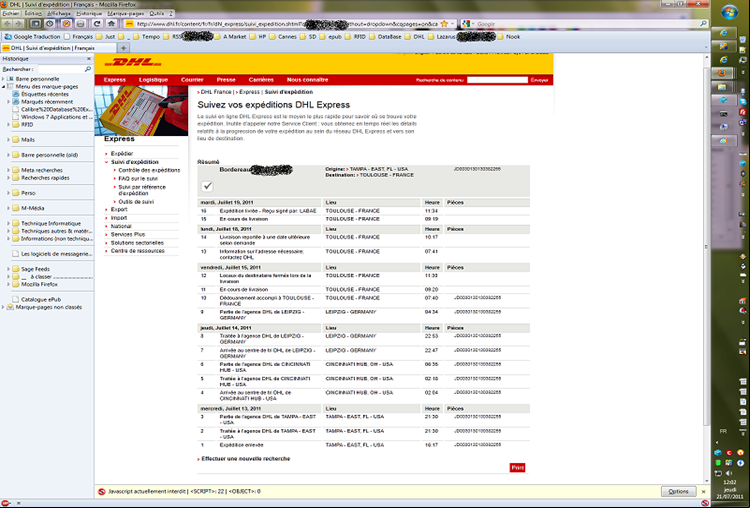Viewport: 750px width, 508px height.
Task: Go back with the Firefox back arrow
Action: [x=8, y=23]
